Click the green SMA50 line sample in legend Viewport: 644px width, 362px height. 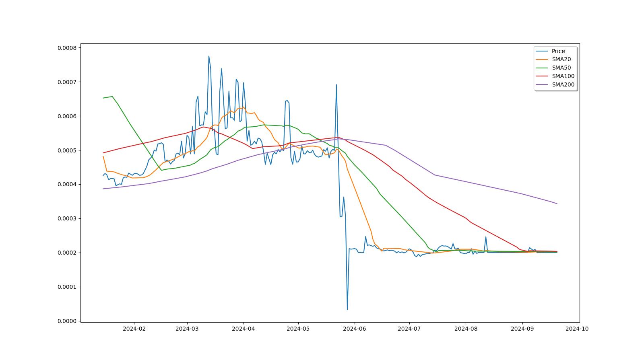click(x=542, y=68)
